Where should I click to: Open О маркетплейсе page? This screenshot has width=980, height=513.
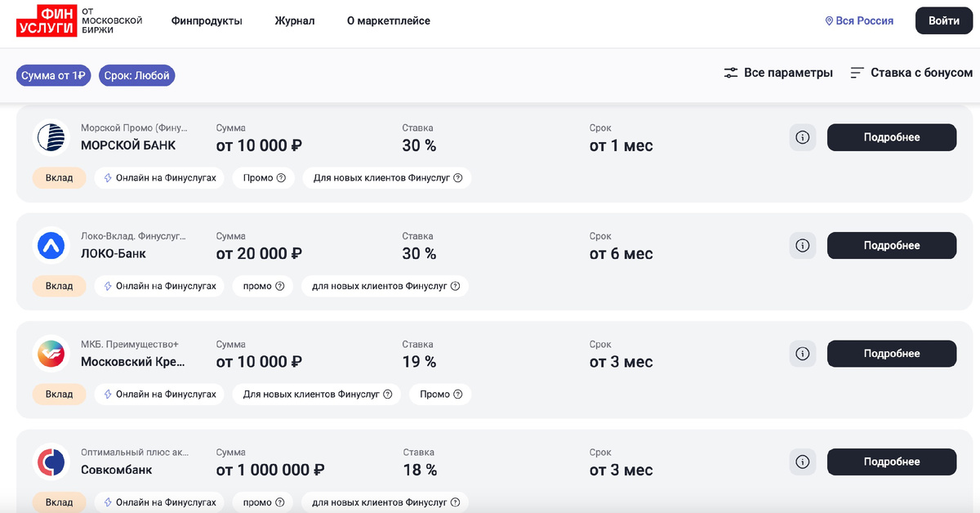click(x=388, y=20)
